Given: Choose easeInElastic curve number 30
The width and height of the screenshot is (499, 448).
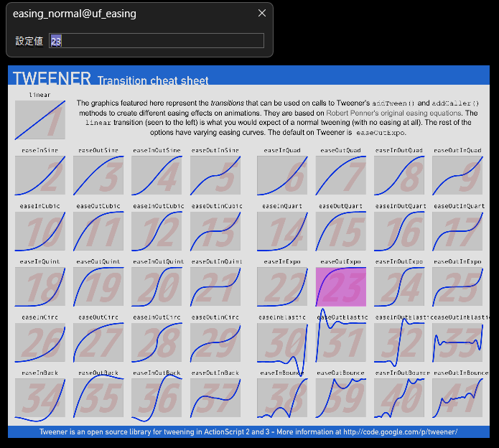Looking at the screenshot, I should pos(282,342).
